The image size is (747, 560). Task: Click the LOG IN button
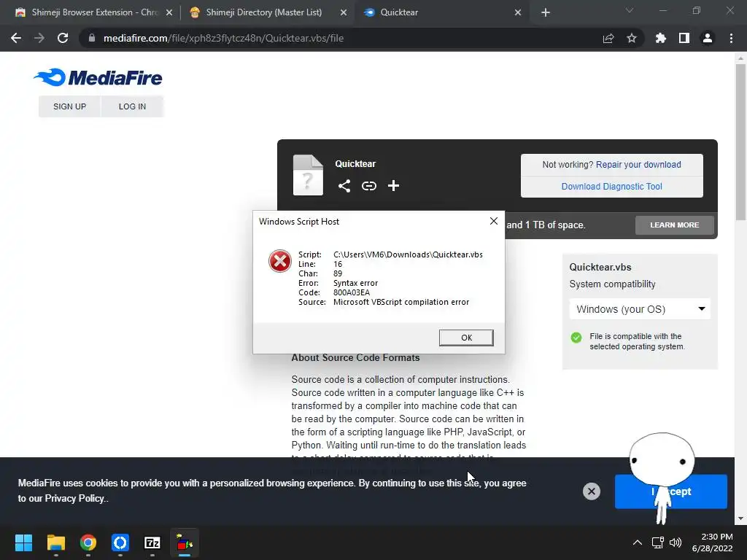(132, 106)
